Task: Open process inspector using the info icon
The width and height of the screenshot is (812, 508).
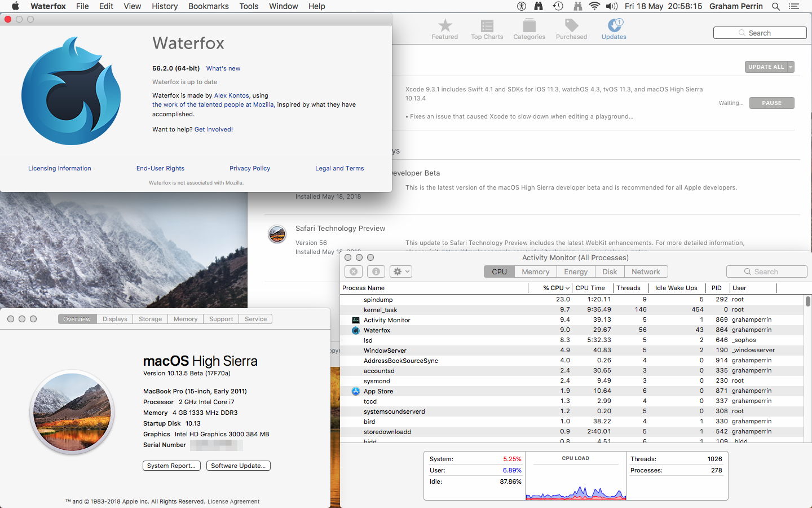Action: (x=376, y=271)
